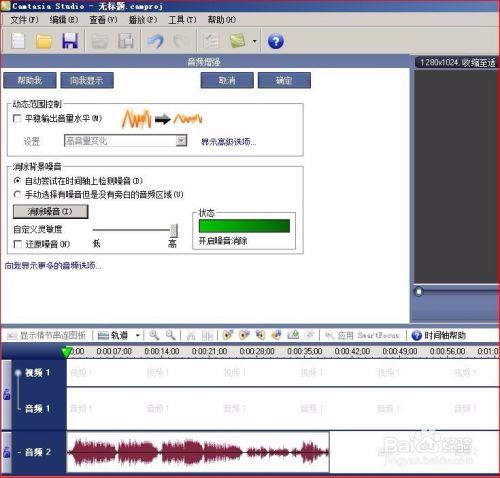Click the 显示情节串连图板 toolbar text

(x=53, y=335)
